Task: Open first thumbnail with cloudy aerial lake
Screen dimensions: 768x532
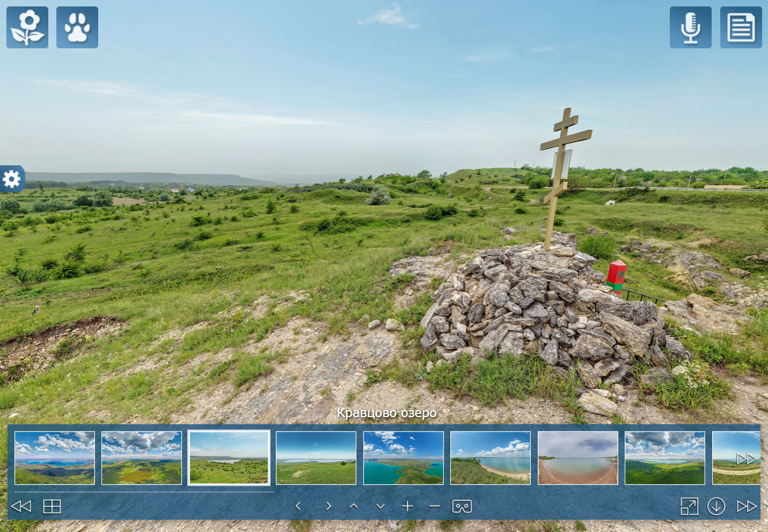Action: pyautogui.click(x=55, y=458)
